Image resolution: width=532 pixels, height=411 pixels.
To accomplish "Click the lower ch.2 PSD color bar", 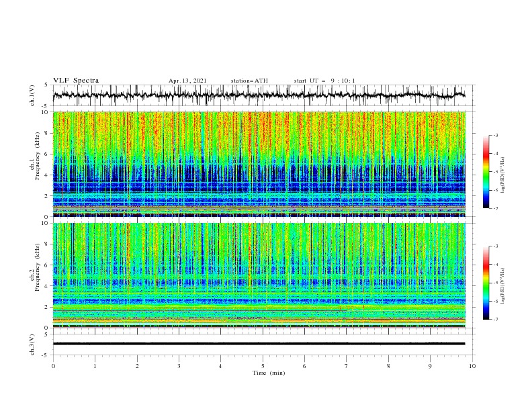I will [486, 283].
